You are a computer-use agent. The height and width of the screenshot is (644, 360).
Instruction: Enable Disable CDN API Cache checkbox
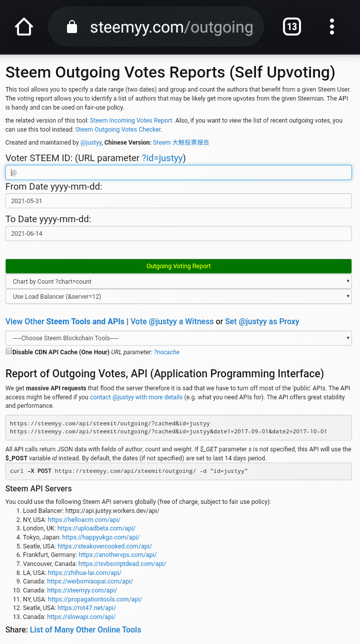click(8, 351)
